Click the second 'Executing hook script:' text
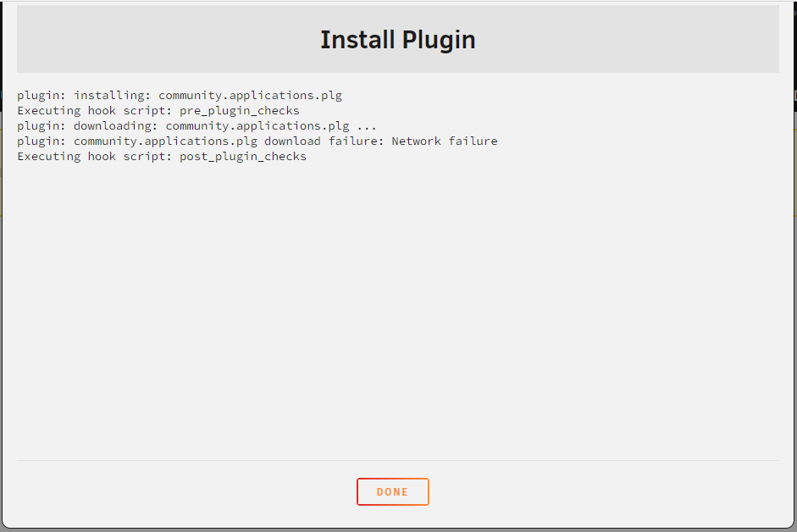Image resolution: width=797 pixels, height=532 pixels. pyautogui.click(x=95, y=156)
